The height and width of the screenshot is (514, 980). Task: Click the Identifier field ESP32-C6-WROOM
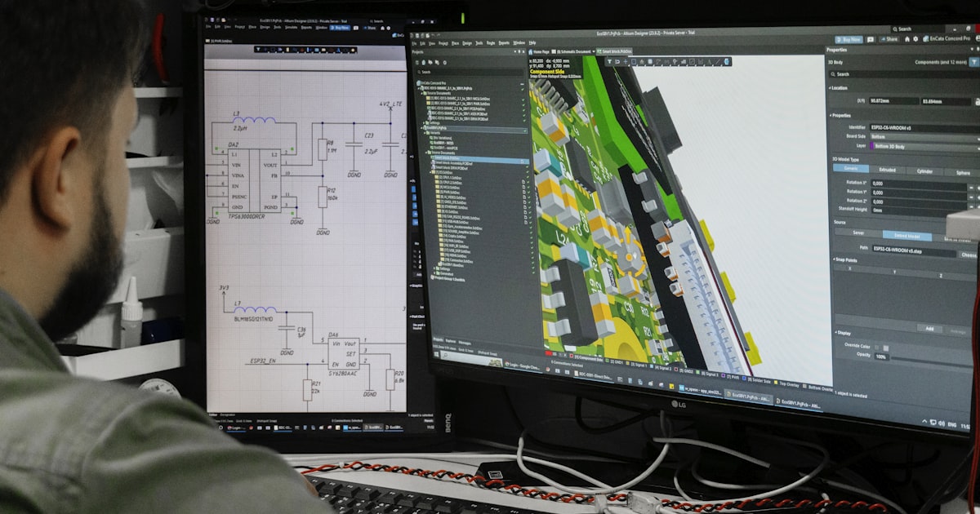click(x=926, y=128)
